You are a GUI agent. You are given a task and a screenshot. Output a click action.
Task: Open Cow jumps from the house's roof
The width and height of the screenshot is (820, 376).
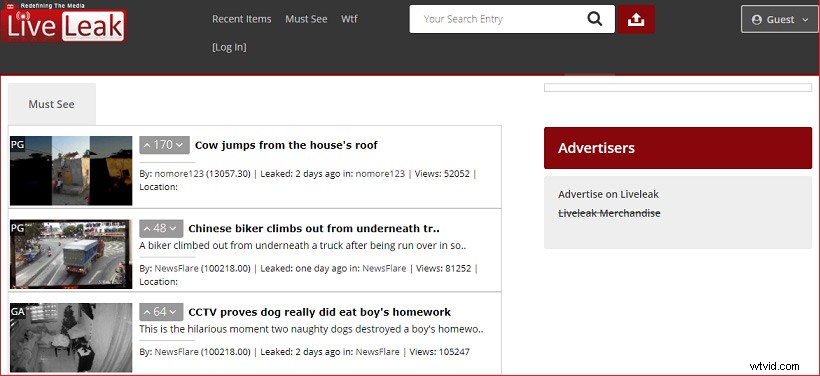[286, 145]
